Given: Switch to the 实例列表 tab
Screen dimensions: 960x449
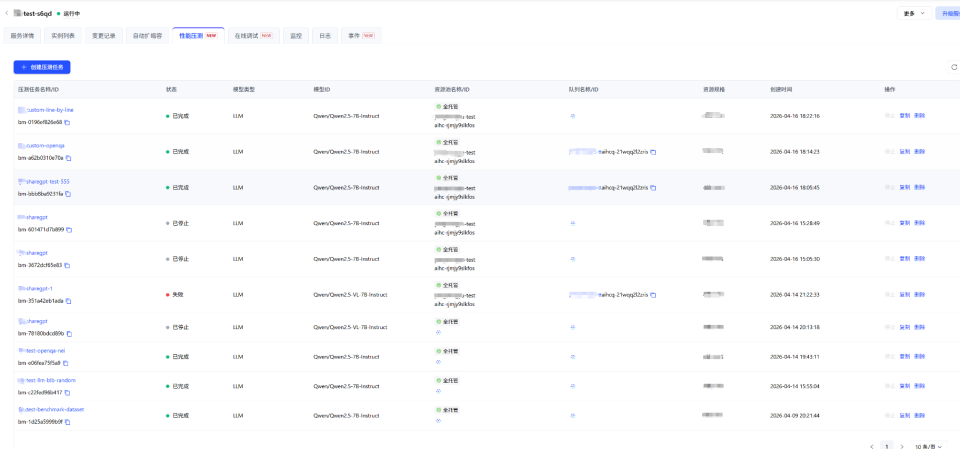Looking at the screenshot, I should coord(63,36).
